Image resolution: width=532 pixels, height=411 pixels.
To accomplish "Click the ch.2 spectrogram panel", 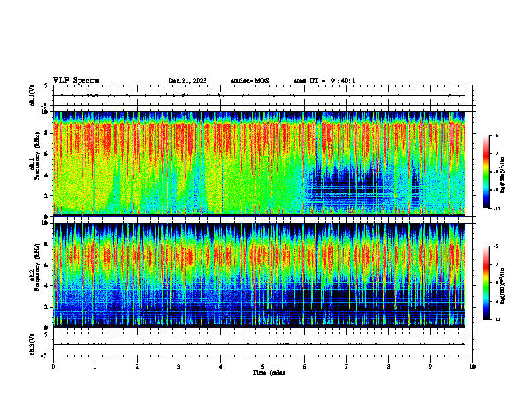I will pos(259,275).
